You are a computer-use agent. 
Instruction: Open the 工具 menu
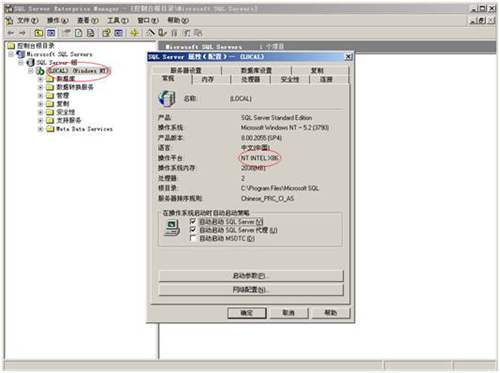point(118,21)
